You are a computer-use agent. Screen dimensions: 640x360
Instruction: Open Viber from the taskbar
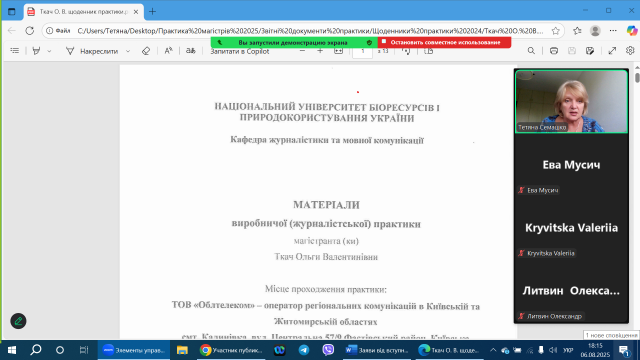[x=328, y=350]
